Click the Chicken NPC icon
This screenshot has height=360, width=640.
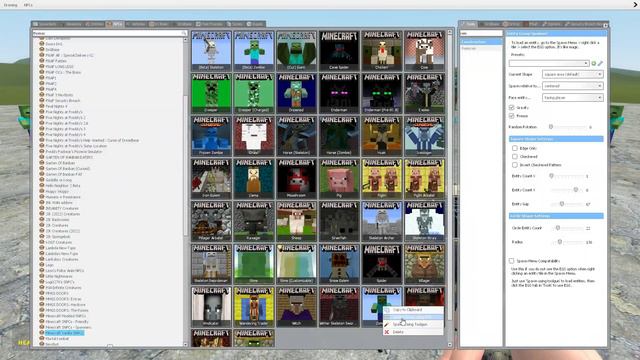[382, 50]
